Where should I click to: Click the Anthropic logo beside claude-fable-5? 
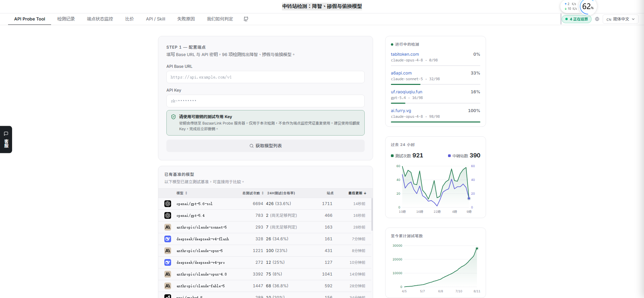168,286
